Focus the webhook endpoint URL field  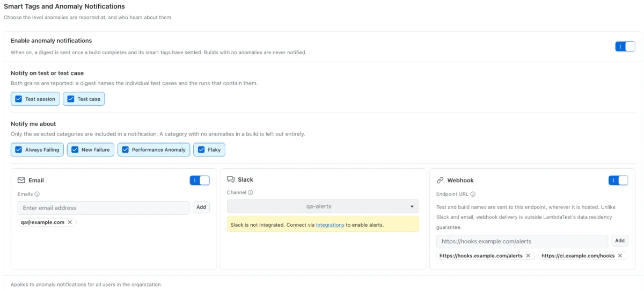pos(522,241)
